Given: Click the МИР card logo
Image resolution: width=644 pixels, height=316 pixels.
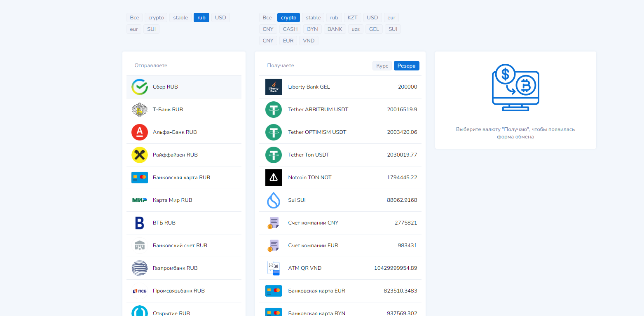Looking at the screenshot, I should pyautogui.click(x=140, y=200).
